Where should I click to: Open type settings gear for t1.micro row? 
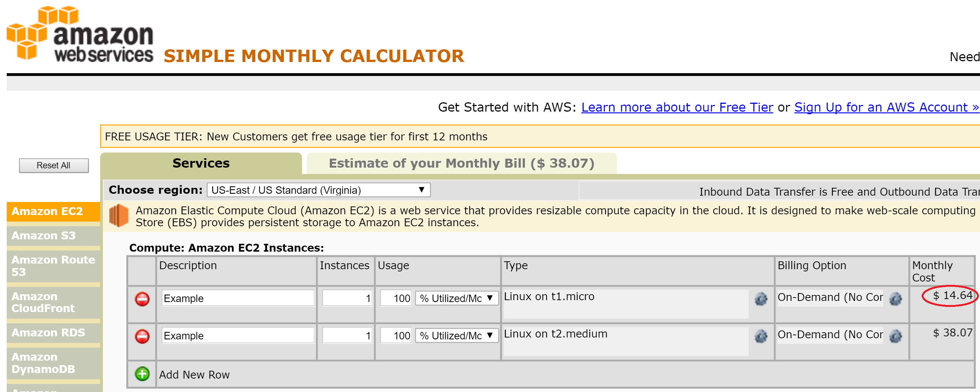point(761,299)
